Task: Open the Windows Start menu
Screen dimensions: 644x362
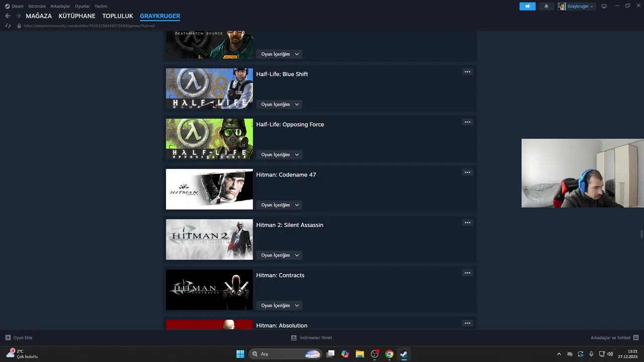Action: click(240, 354)
